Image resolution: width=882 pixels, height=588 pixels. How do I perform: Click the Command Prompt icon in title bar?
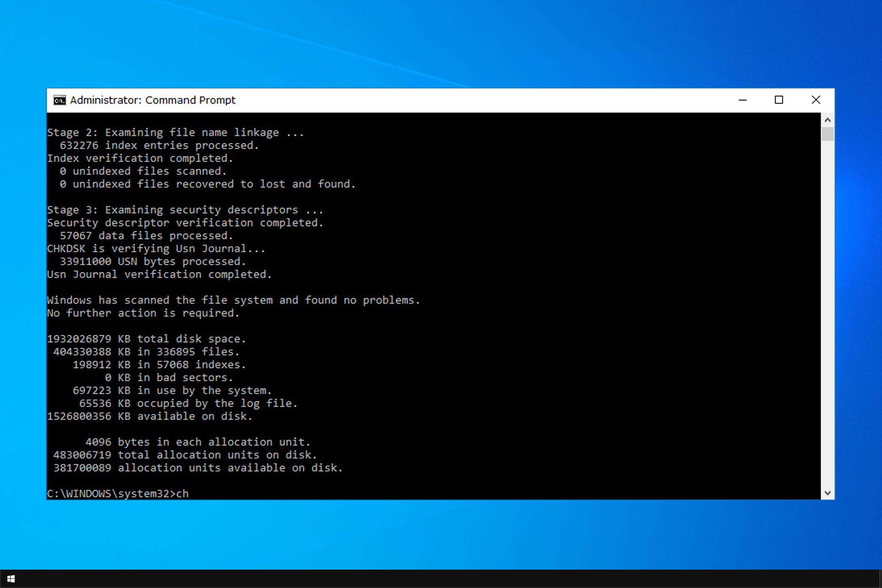(59, 100)
